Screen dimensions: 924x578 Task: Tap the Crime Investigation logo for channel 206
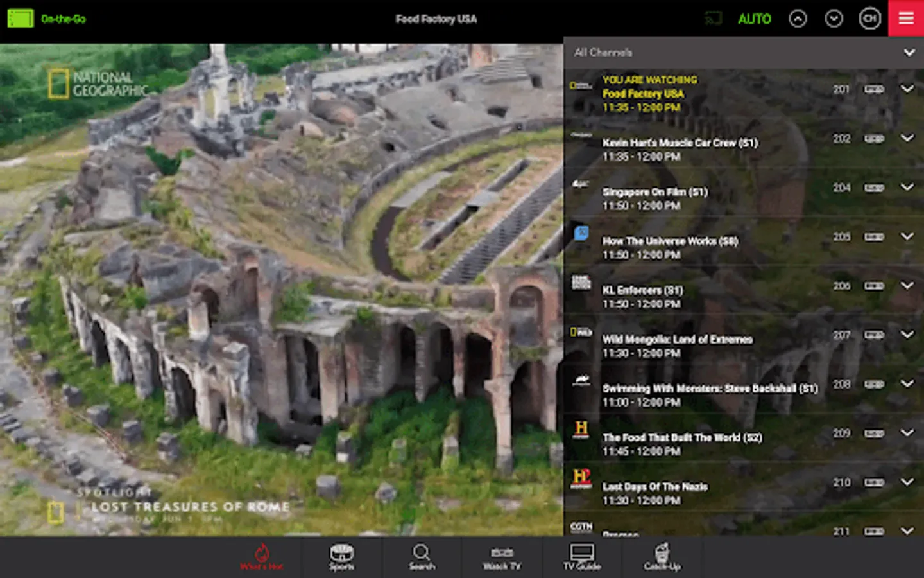[581, 282]
